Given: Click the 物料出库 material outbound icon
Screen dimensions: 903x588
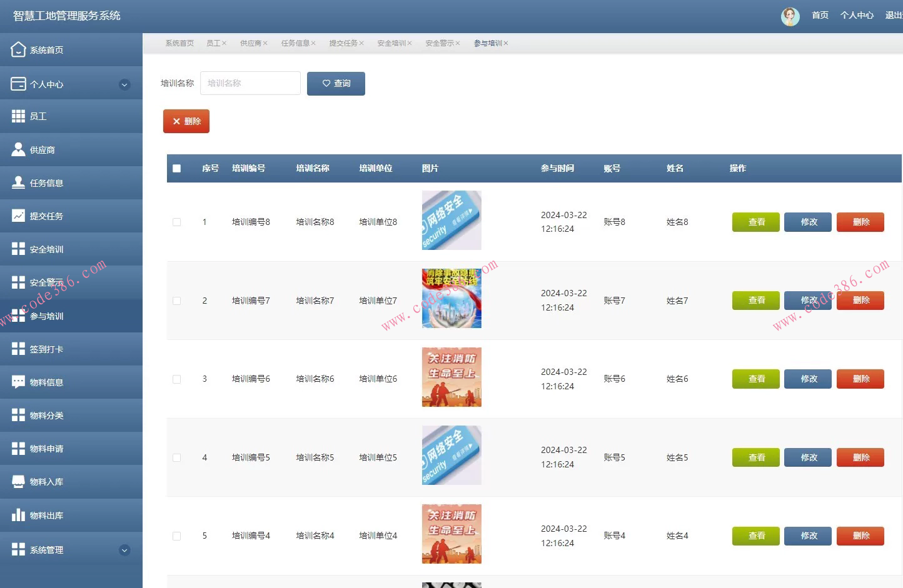Looking at the screenshot, I should click(18, 514).
